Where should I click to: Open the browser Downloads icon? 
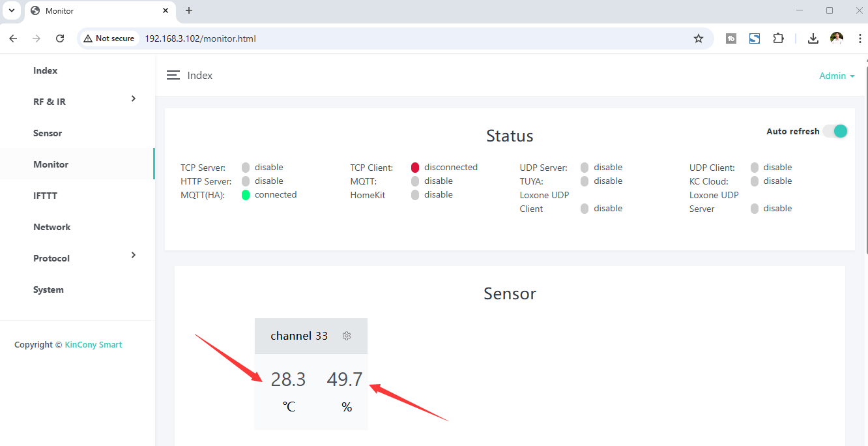tap(813, 38)
